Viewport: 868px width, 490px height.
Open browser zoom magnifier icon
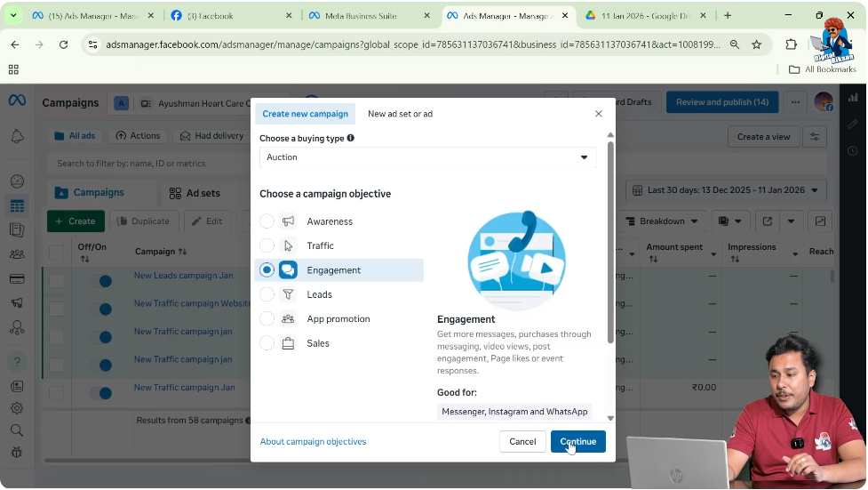(x=735, y=44)
